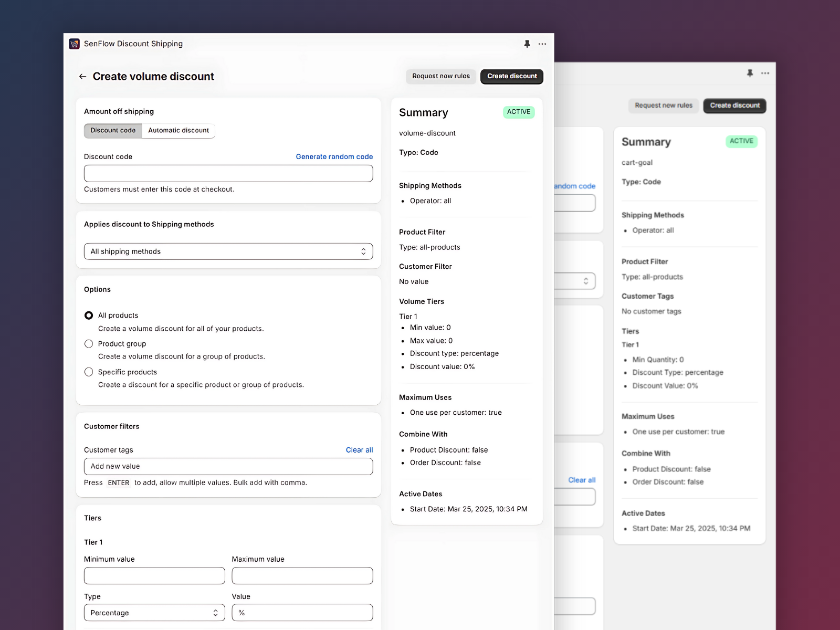Open the Percentage type dropdown
840x630 pixels.
pos(154,613)
